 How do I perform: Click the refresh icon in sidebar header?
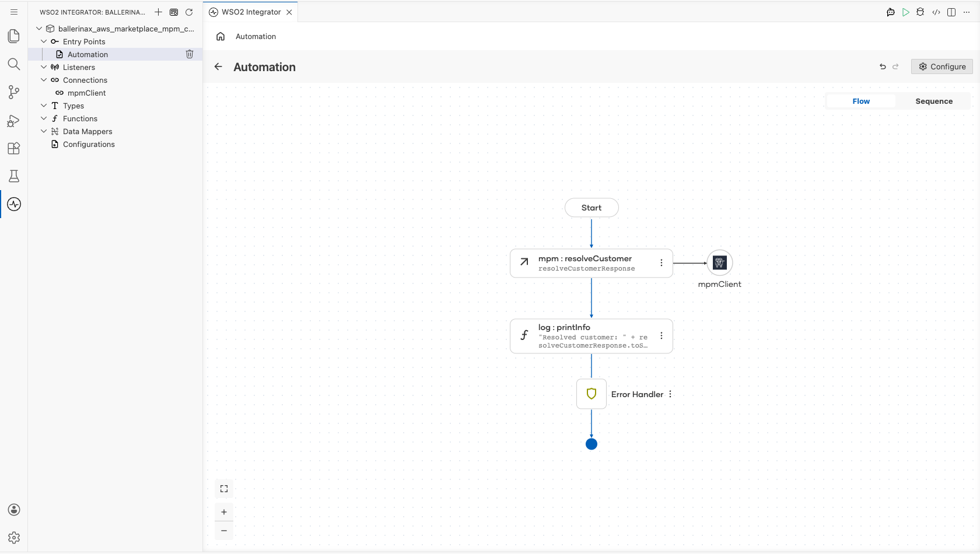click(189, 12)
